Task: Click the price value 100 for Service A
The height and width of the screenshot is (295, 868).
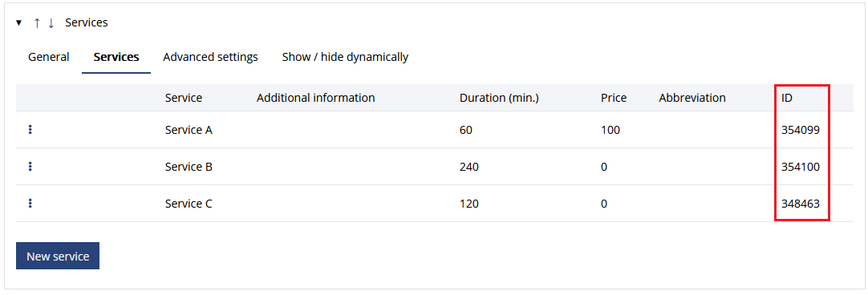Action: (610, 130)
